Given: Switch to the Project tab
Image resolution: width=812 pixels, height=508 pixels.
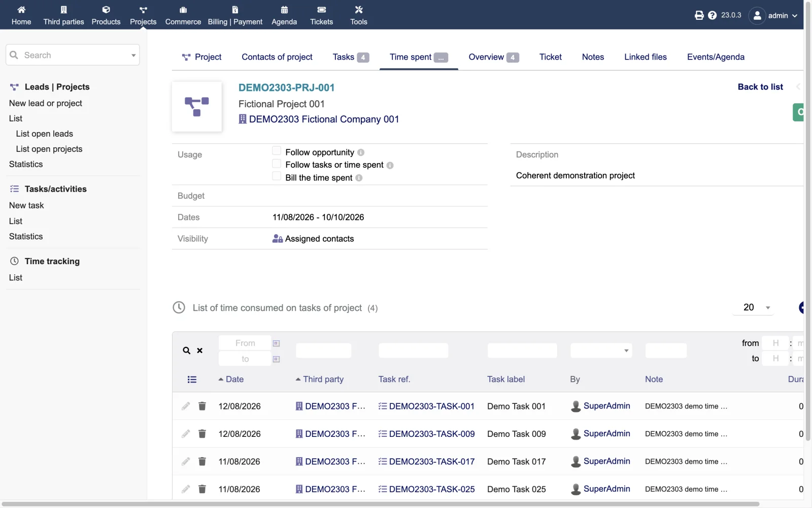Looking at the screenshot, I should (x=201, y=57).
